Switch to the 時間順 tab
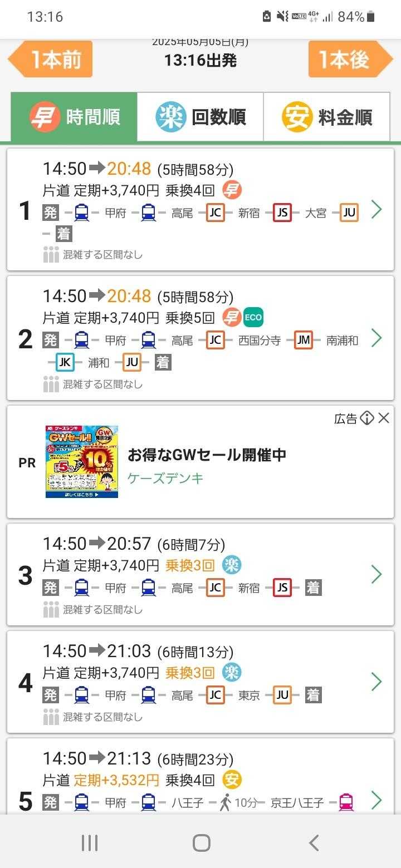401x868 pixels. click(74, 117)
